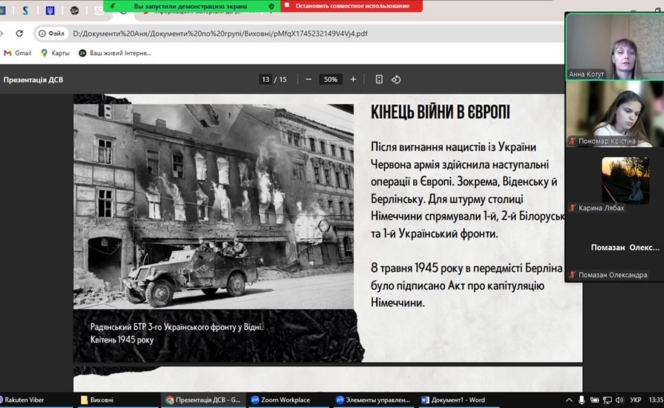Screen dimensions: 664x408
Task: Click the Zoom security shield icon
Action: 271,6
